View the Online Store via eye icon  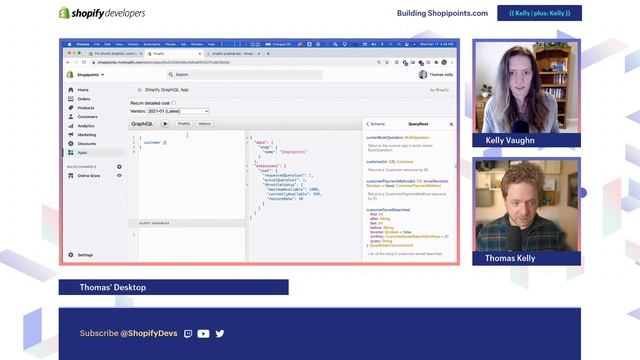pyautogui.click(x=119, y=176)
